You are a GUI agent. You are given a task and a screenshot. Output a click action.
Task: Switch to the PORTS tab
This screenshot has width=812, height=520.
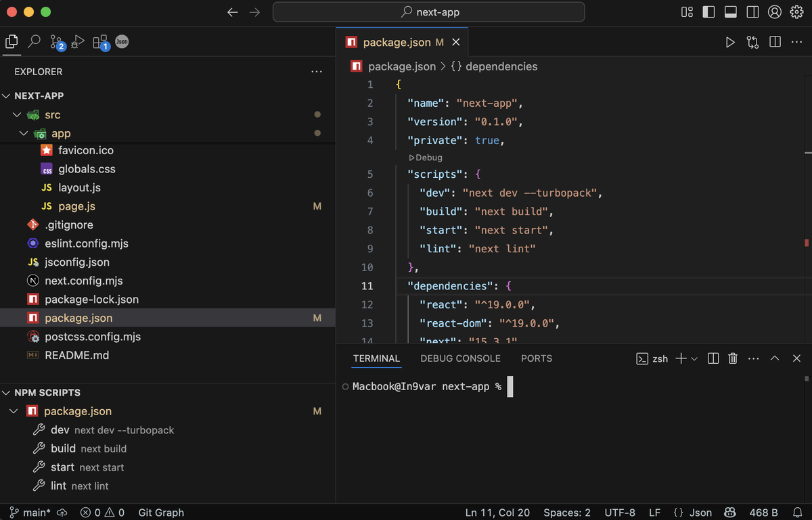tap(537, 358)
